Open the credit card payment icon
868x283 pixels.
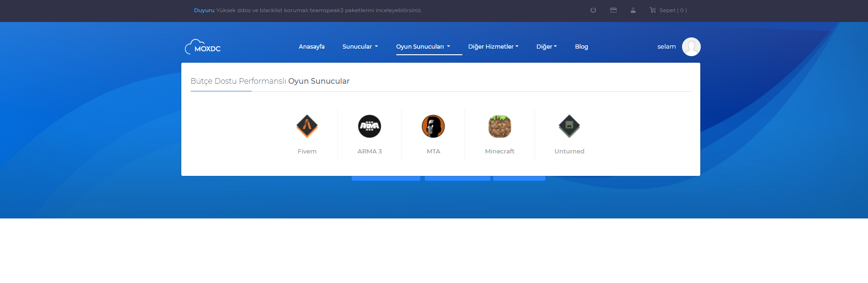(x=613, y=10)
